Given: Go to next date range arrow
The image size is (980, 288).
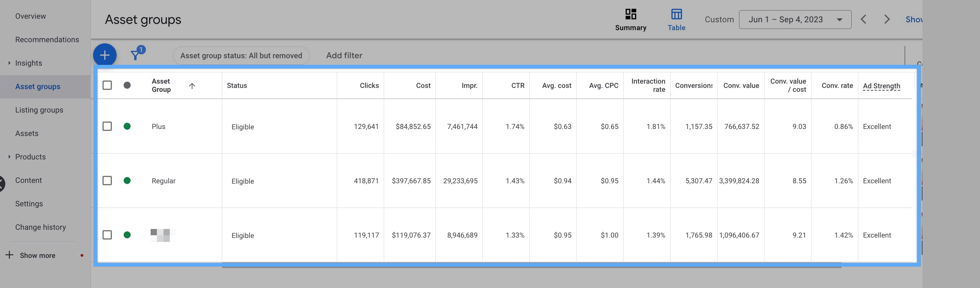Looking at the screenshot, I should click(x=887, y=20).
